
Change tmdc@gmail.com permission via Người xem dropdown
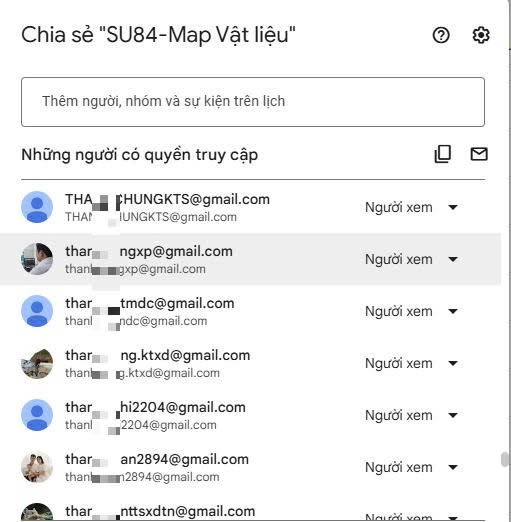412,311
